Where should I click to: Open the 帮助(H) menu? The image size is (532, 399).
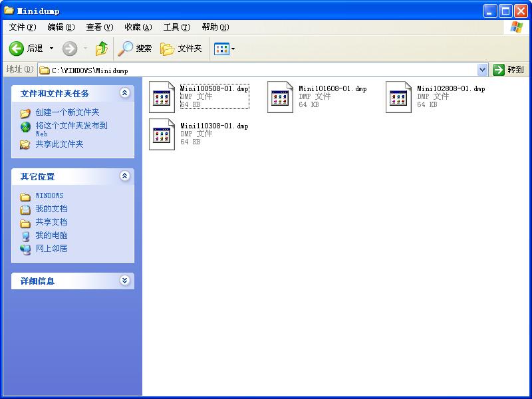[x=215, y=27]
